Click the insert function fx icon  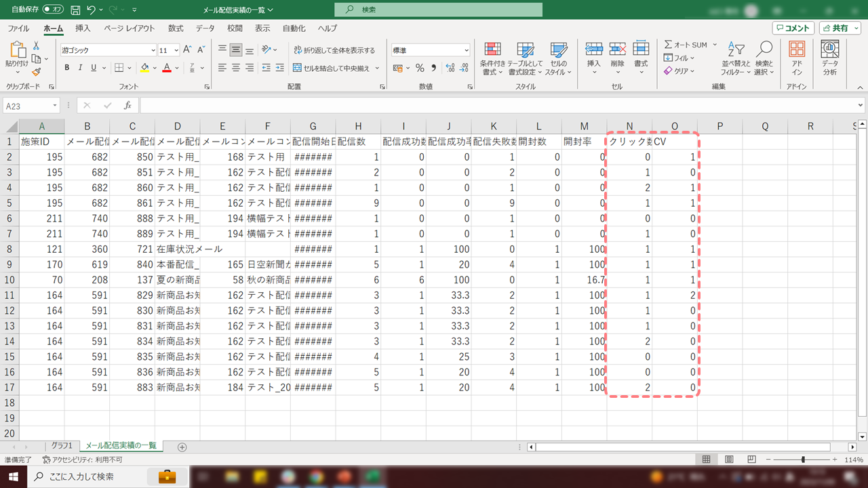pyautogui.click(x=127, y=106)
